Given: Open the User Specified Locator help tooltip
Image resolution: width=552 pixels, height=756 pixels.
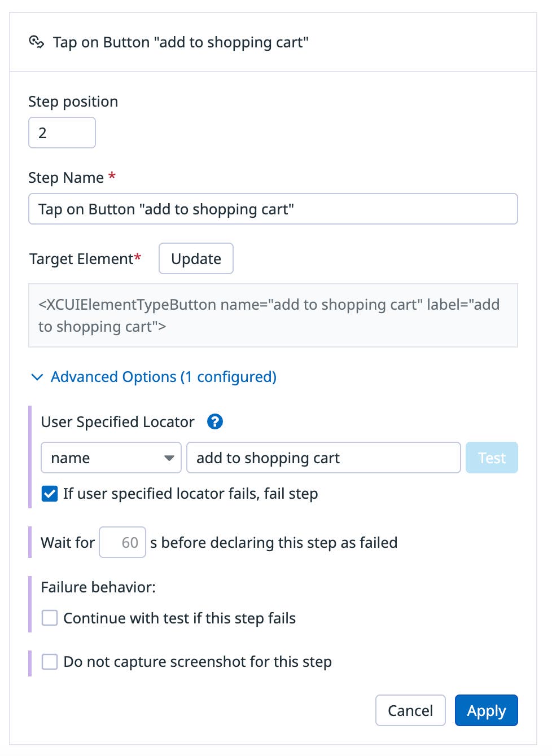Looking at the screenshot, I should pos(215,421).
